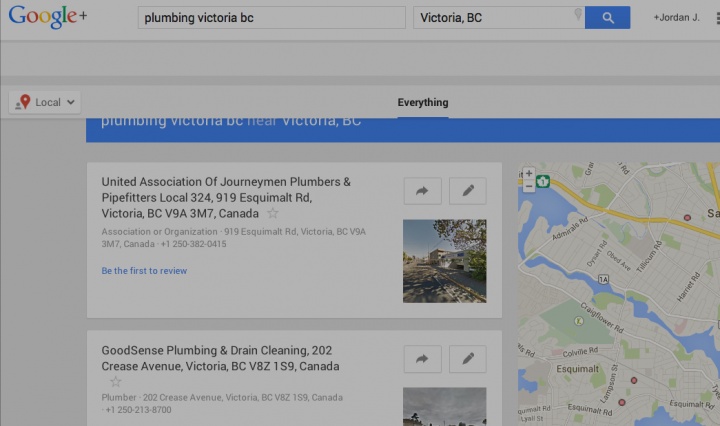Click the +1 250-213-8700 phone number
Image resolution: width=720 pixels, height=426 pixels.
tap(138, 410)
